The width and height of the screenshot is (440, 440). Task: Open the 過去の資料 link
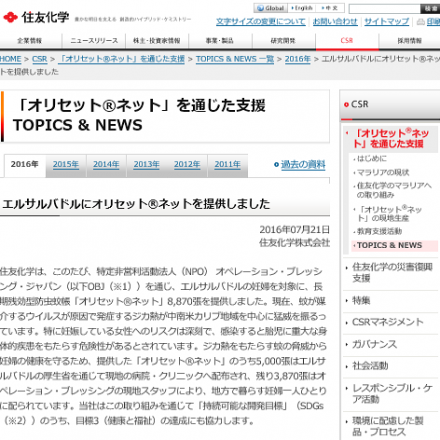[303, 164]
